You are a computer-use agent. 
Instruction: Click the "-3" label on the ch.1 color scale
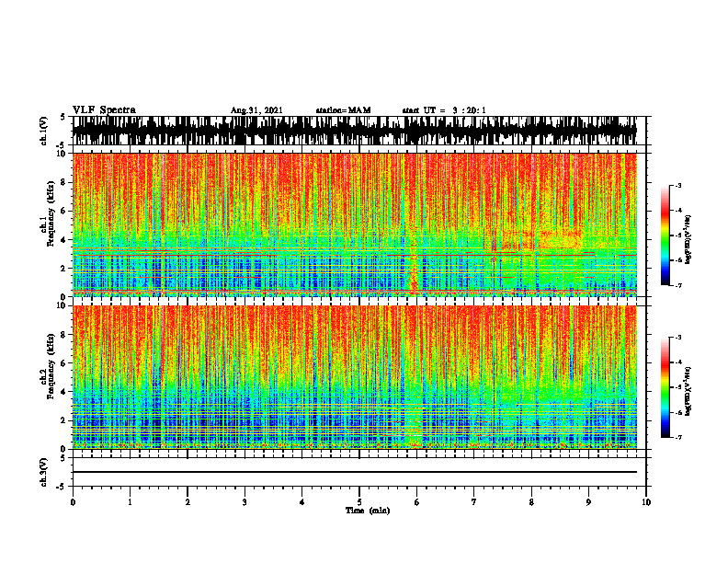point(678,185)
